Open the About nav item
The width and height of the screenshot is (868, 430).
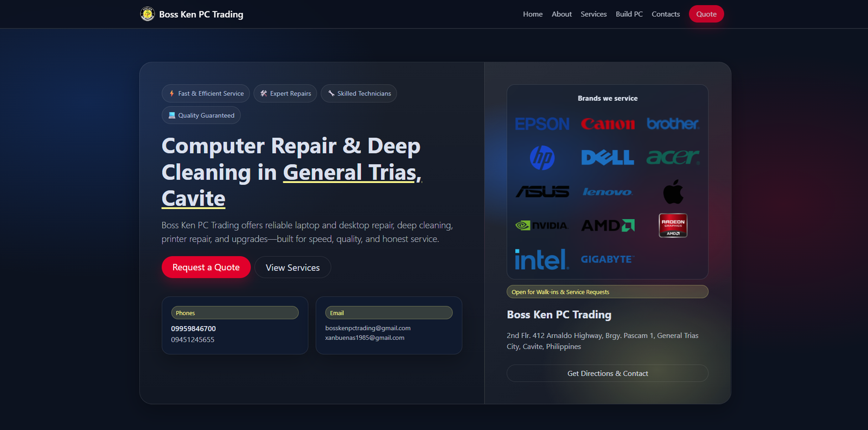561,14
